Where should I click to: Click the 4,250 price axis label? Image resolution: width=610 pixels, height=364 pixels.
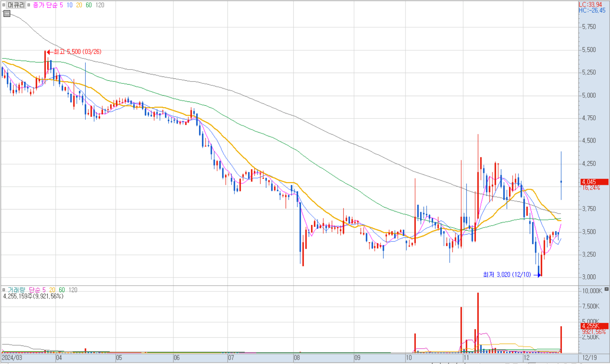coord(589,164)
